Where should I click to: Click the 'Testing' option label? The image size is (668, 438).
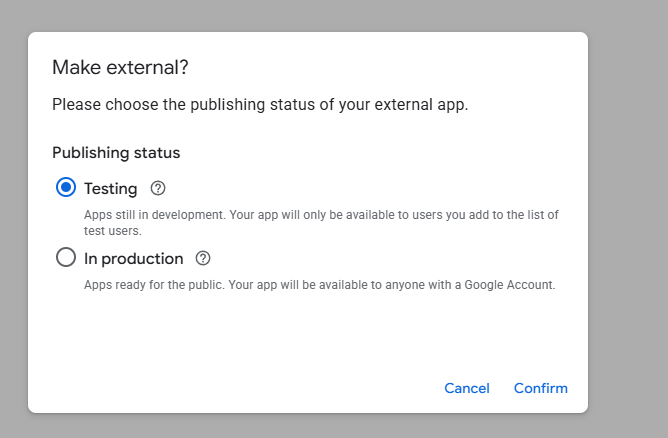coord(111,189)
